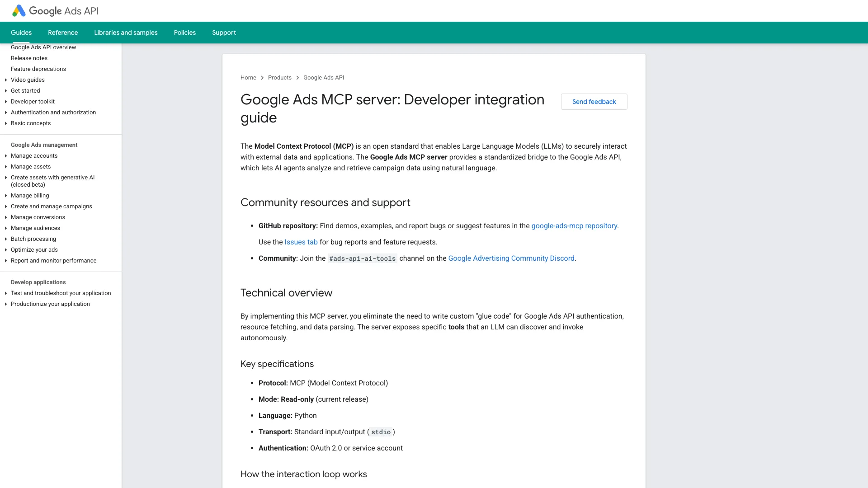868x488 pixels.
Task: Expand the Basic concepts arrow
Action: tap(6, 123)
